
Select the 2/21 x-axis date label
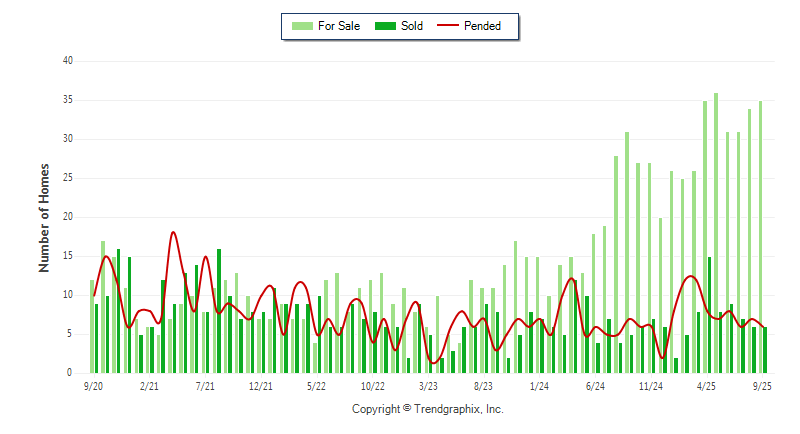(149, 385)
